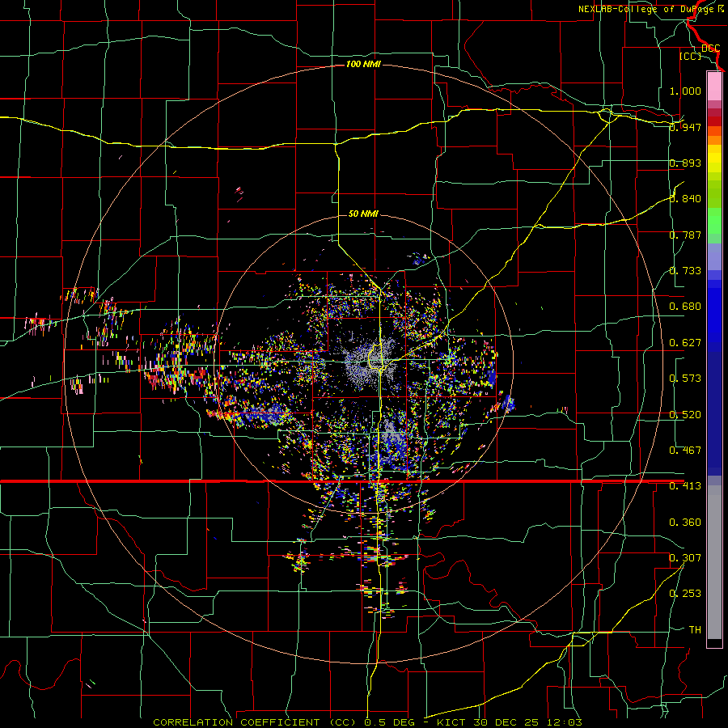This screenshot has width=728, height=728.
Task: Click the 0.680 legend value
Action: click(x=685, y=307)
